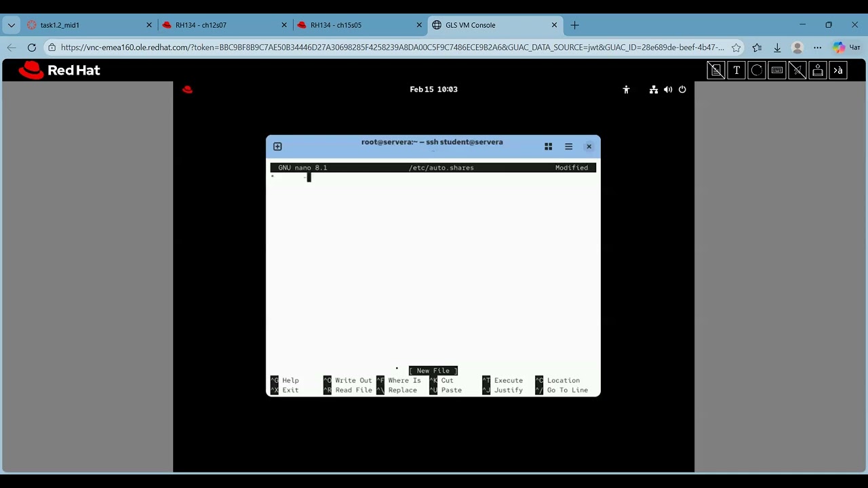Reload the current page

click(32, 47)
